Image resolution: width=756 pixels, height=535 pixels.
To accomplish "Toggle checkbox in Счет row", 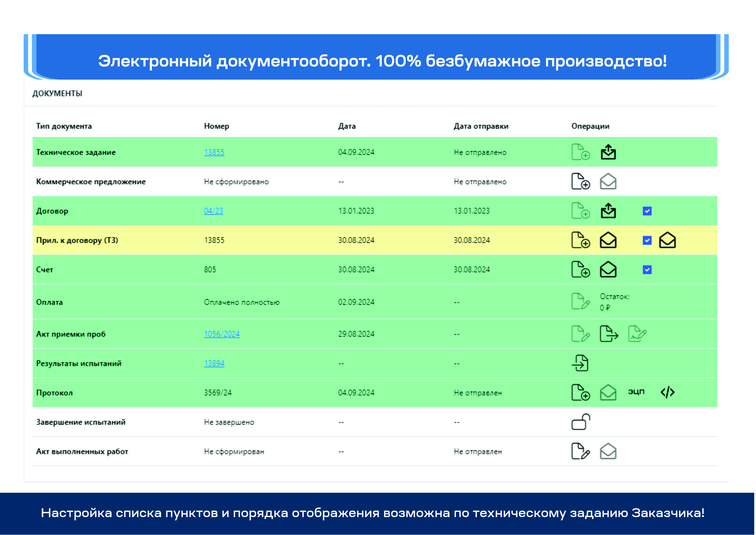I will [647, 270].
